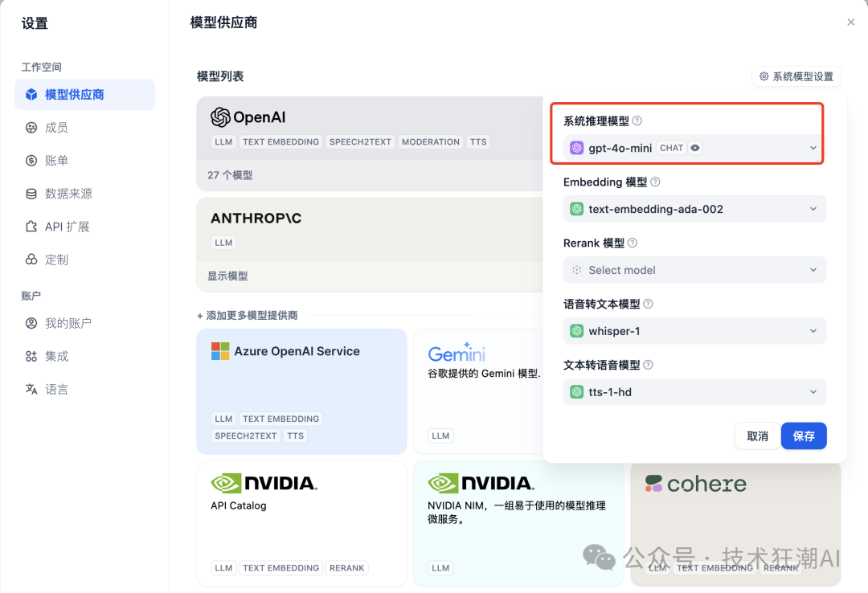The image size is (868, 593).
Task: Click the help icon beside Rerank 模型
Action: tap(633, 243)
